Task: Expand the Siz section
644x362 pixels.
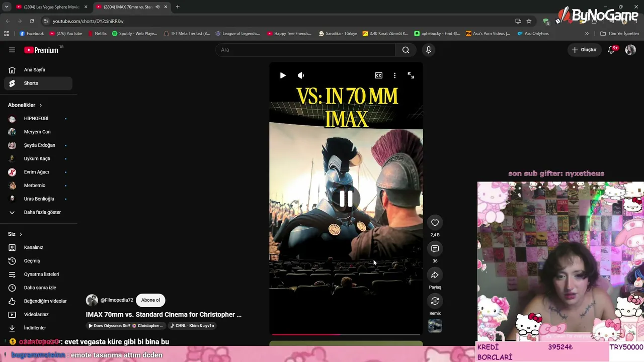Action: pos(15,234)
